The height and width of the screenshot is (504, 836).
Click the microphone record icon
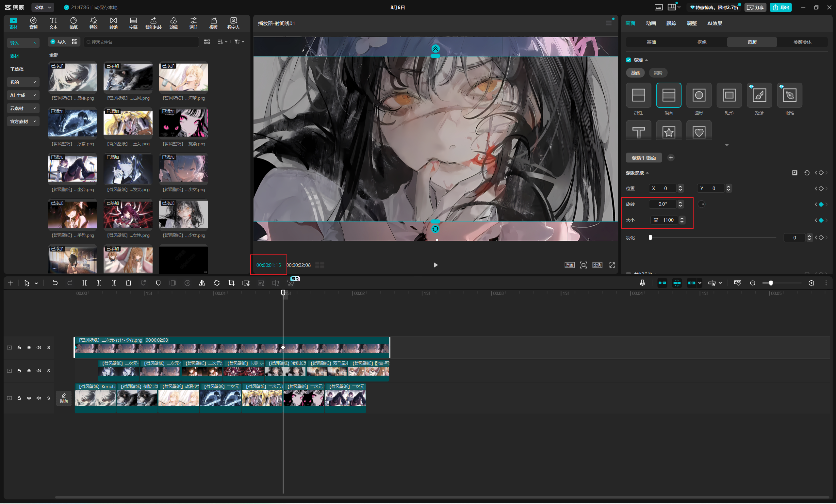[x=642, y=283]
